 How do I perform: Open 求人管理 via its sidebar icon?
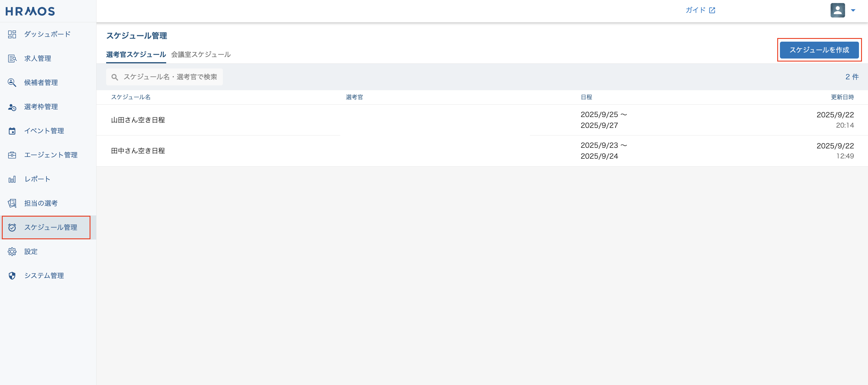click(12, 59)
